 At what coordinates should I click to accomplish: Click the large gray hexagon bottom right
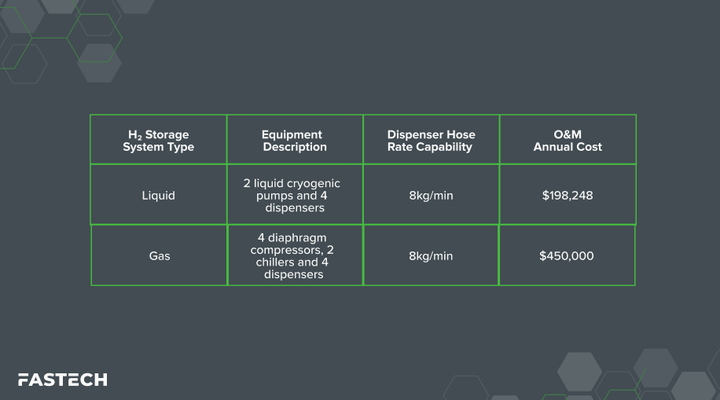[x=579, y=372]
